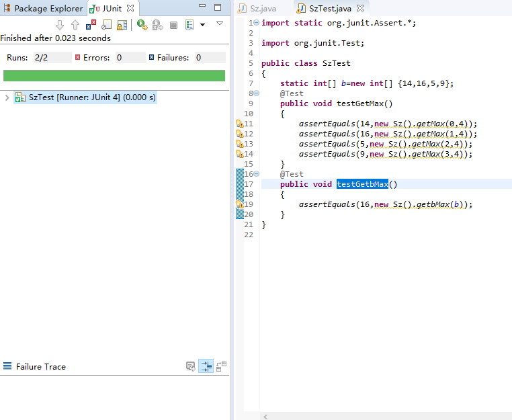Toggle JUnit scroll lock
This screenshot has height=420, width=512.
click(x=122, y=25)
